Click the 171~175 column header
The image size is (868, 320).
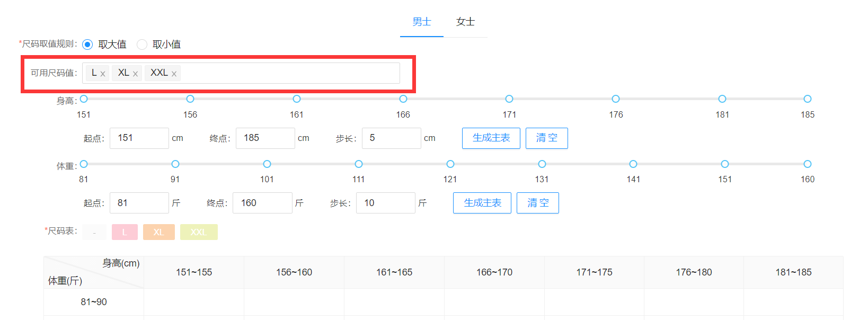coord(594,272)
